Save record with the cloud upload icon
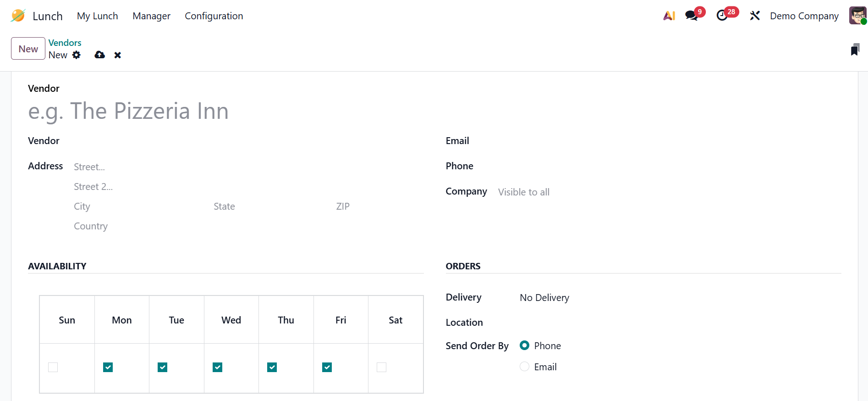 (99, 55)
